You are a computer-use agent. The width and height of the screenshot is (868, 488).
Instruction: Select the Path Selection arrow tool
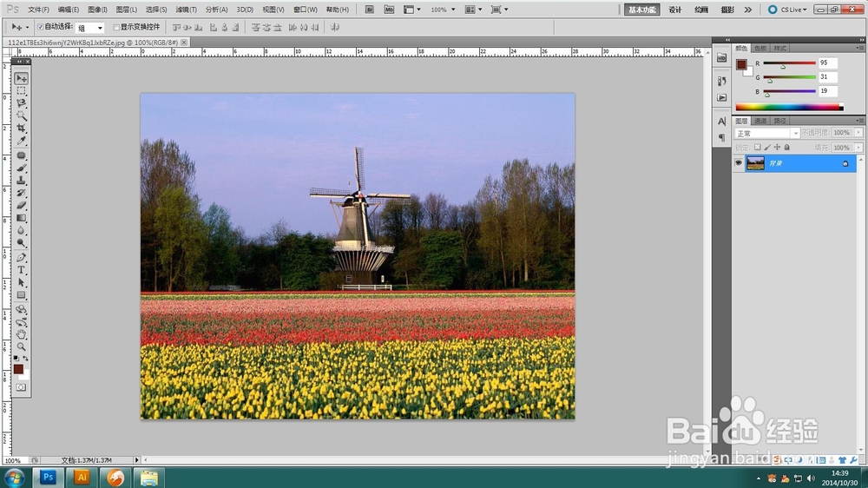click(x=21, y=282)
